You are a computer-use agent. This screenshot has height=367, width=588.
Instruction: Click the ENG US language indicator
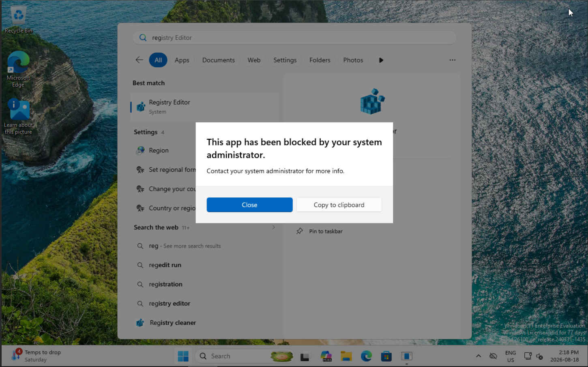511,356
